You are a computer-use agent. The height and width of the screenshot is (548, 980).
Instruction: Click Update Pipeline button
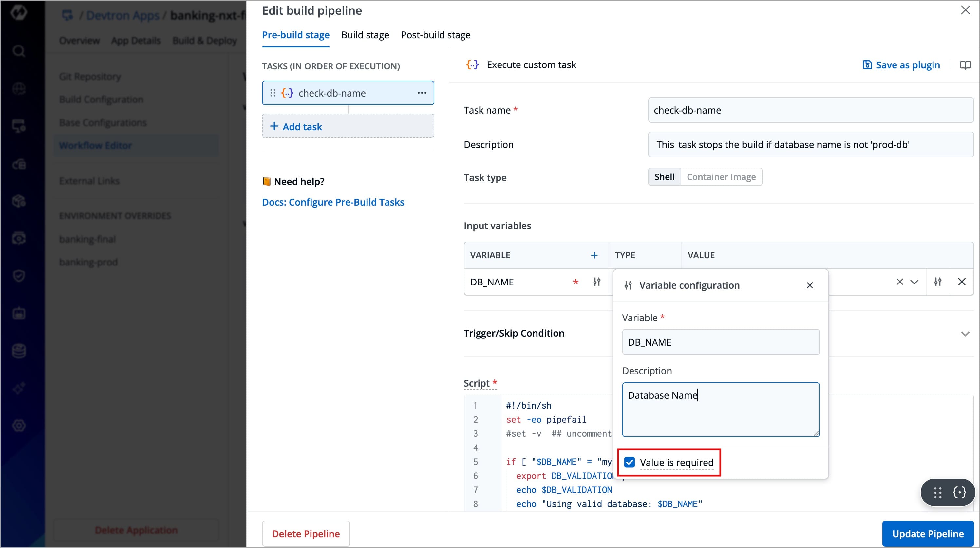[x=928, y=534]
